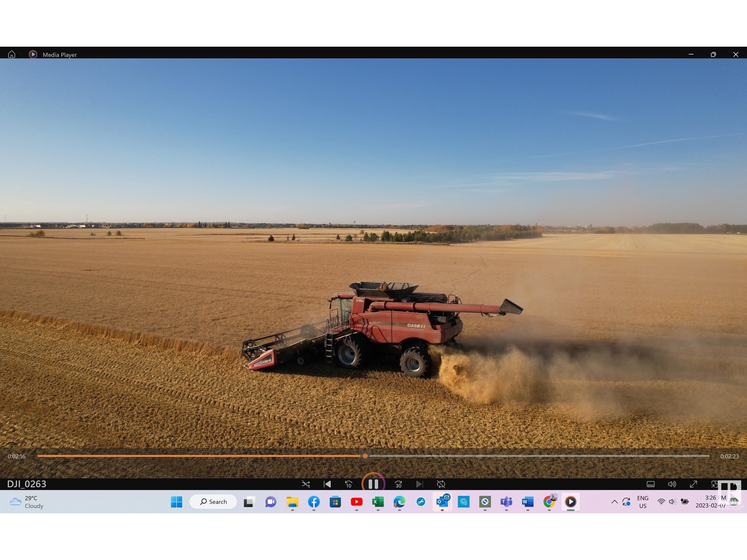The width and height of the screenshot is (747, 560).
Task: Click the taskbar Search box
Action: pos(213,502)
